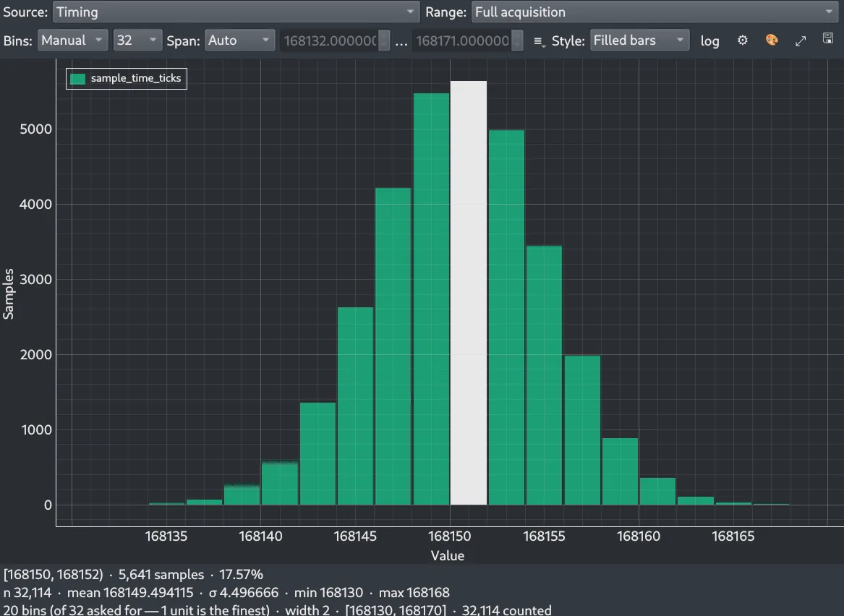Click the x-axis label 168145
This screenshot has width=844, height=616.
tap(355, 536)
